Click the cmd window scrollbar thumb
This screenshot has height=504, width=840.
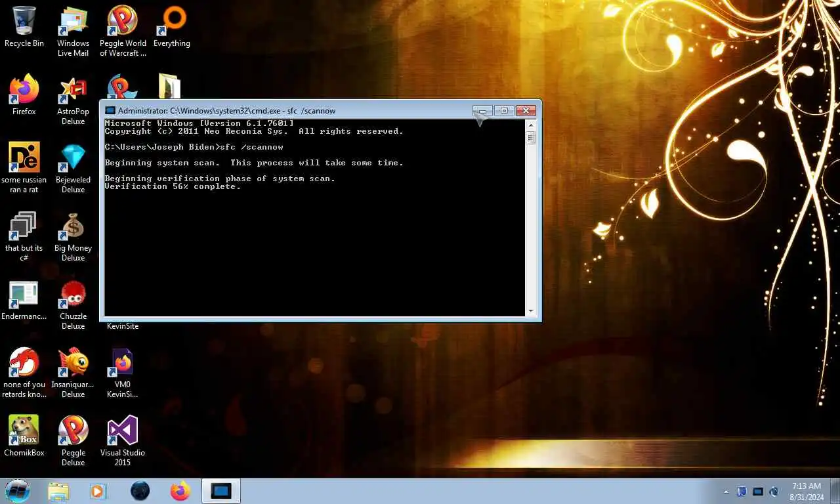point(531,138)
